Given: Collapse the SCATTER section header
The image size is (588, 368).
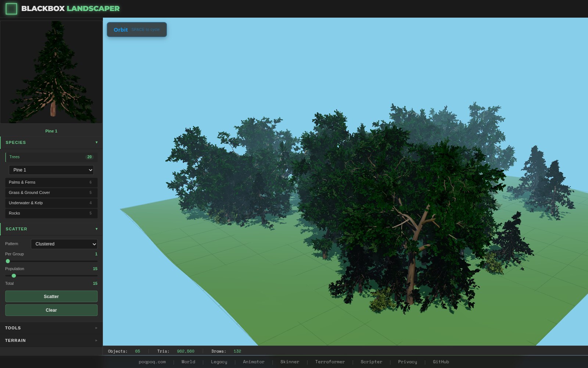Looking at the screenshot, I should point(51,229).
